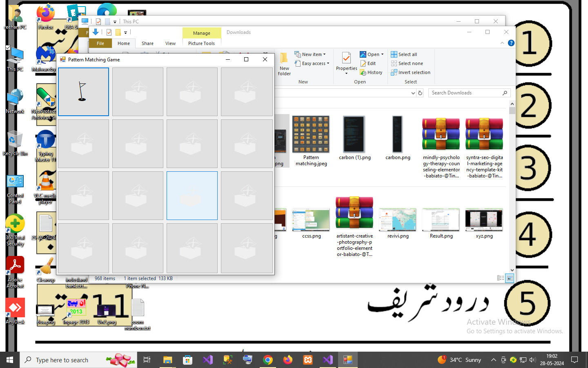
Task: Select the Recycle Bin desktop icon
Action: (x=15, y=143)
